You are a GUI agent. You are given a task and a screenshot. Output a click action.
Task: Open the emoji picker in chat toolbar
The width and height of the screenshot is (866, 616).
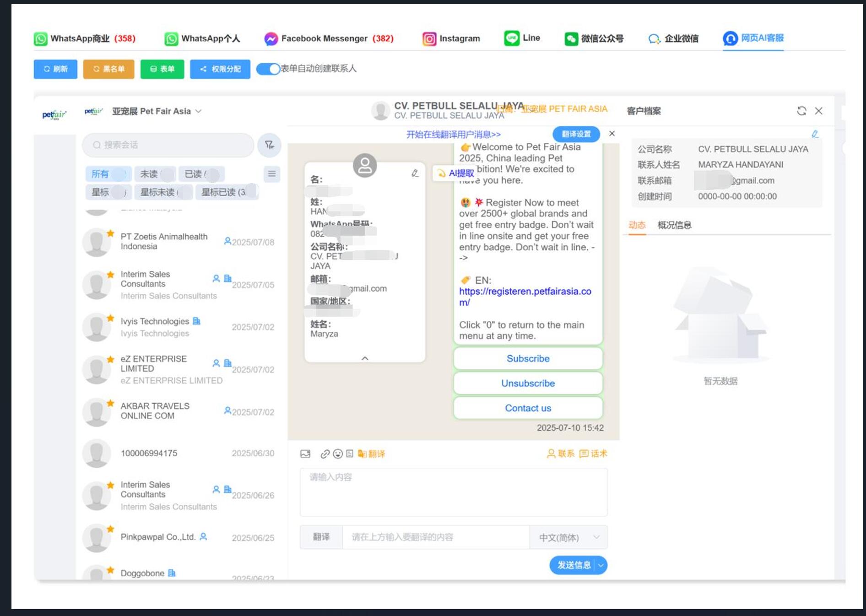338,454
